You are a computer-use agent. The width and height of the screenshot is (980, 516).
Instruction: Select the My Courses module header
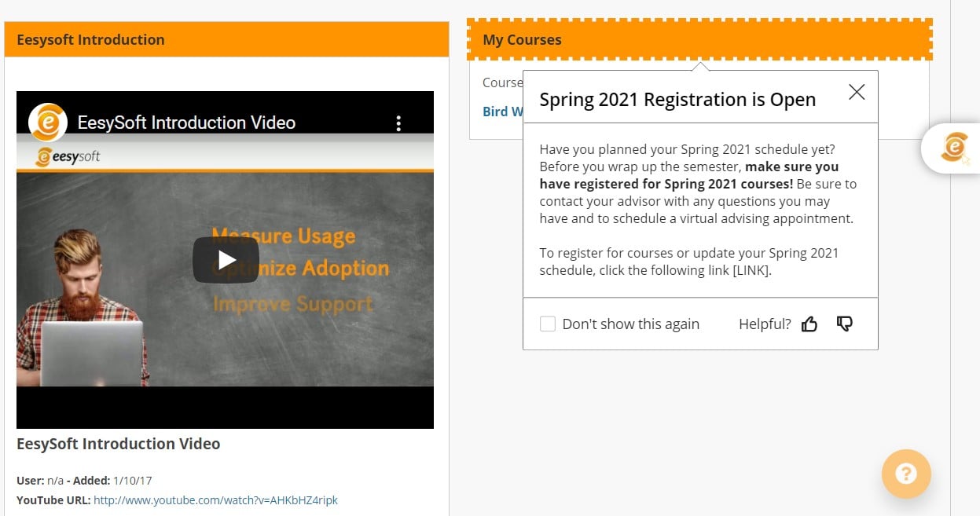tap(699, 39)
